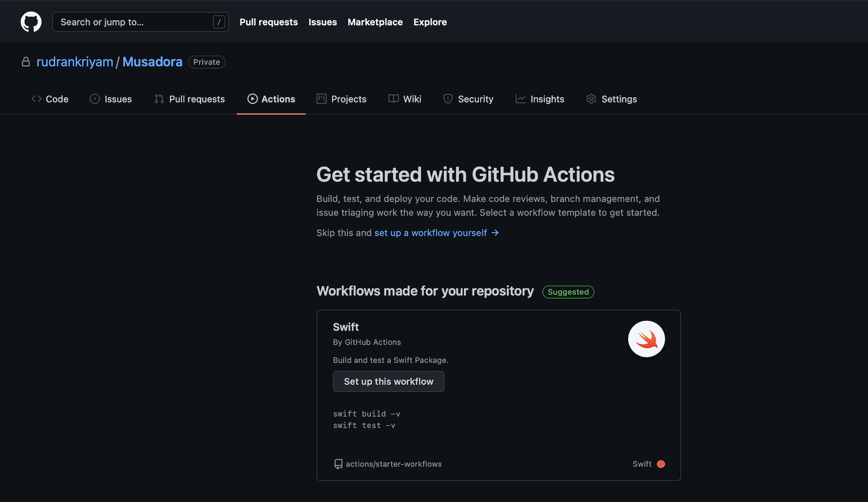The width and height of the screenshot is (868, 502).
Task: Click the swift test -v code line
Action: 364,425
